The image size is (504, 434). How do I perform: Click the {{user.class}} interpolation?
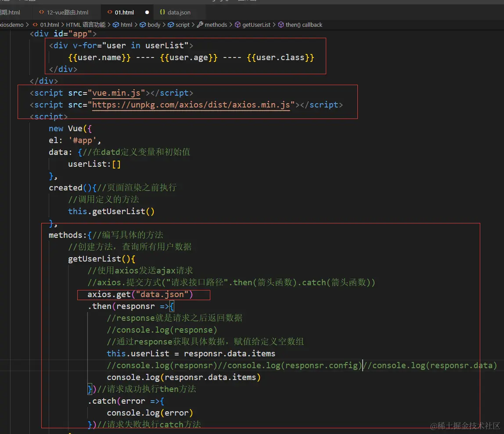click(x=280, y=57)
